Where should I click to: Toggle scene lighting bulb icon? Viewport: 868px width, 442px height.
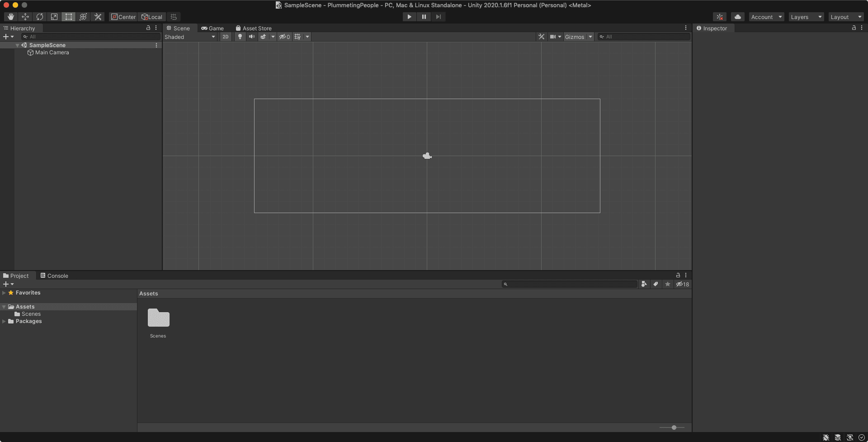(x=240, y=37)
